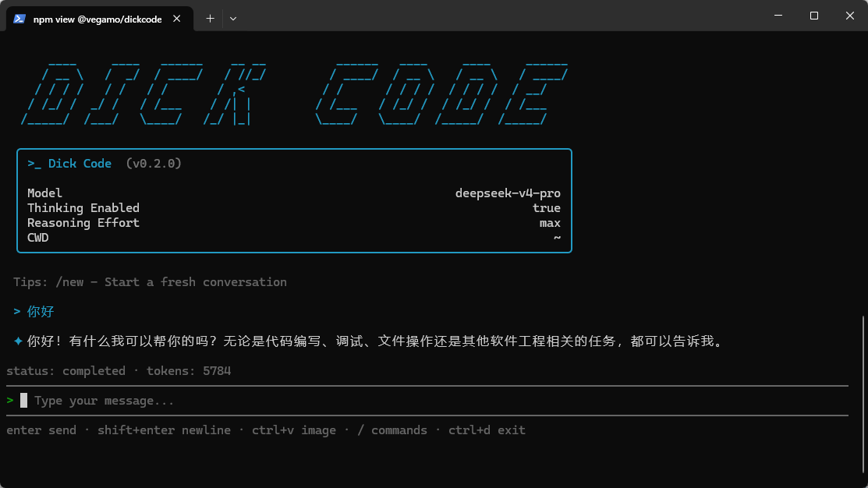868x488 pixels.
Task: Click the 'Dick Code' title text
Action: pyautogui.click(x=80, y=164)
